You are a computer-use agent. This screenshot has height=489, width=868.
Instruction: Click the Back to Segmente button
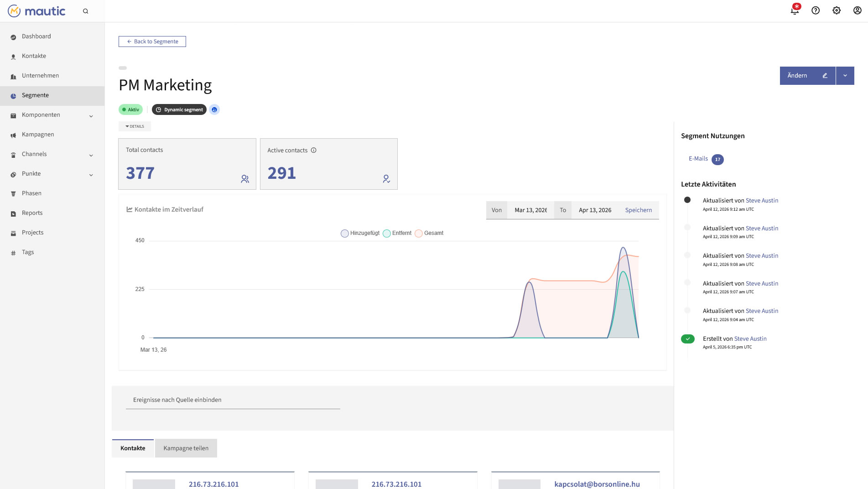point(152,42)
